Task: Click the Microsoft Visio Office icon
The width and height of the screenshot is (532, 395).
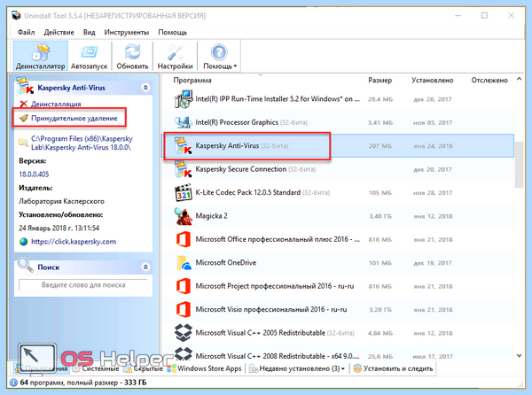Action: [x=184, y=309]
